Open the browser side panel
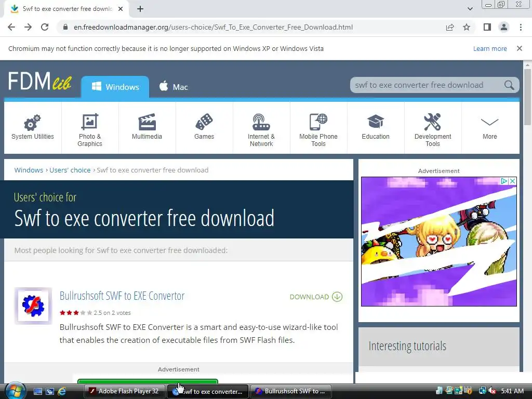Viewport: 532px width, 399px height. (x=487, y=27)
